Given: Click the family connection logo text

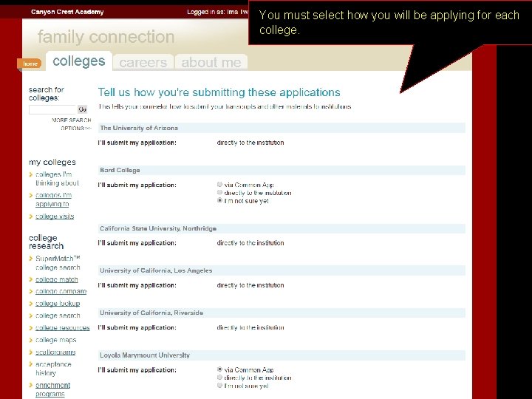Looking at the screenshot, I should pos(106,37).
